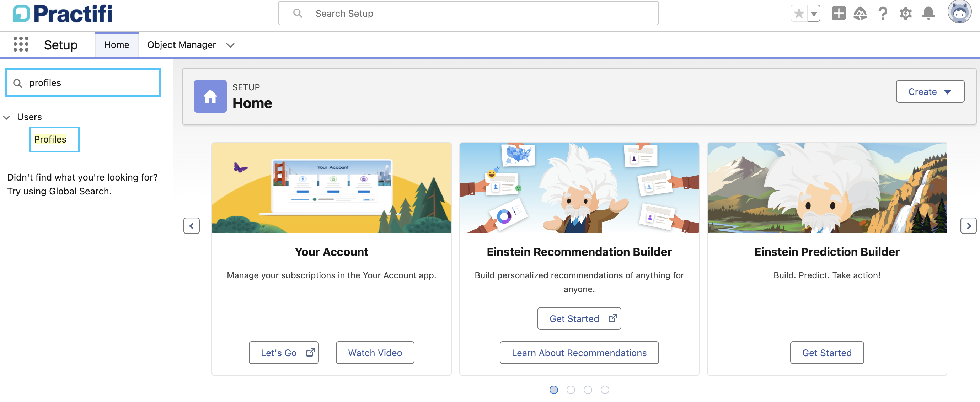Viewport: 980px width, 402px height.
Task: Expand the Object Manager chevron menu
Action: (230, 45)
